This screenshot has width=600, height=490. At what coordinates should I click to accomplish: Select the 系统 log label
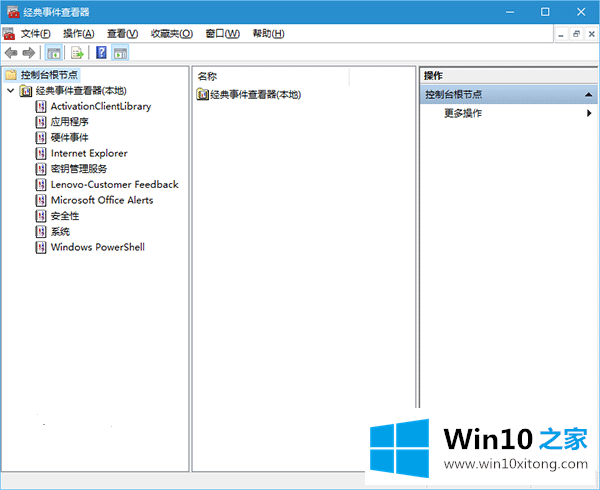pos(60,231)
